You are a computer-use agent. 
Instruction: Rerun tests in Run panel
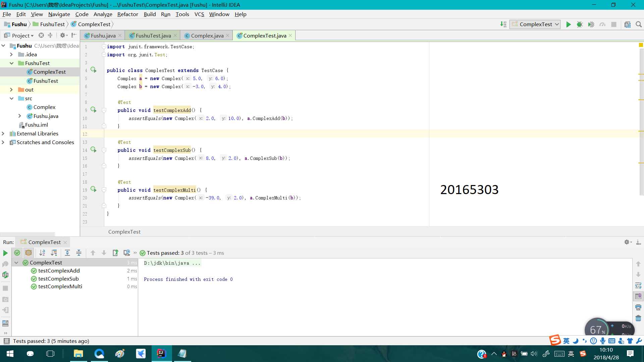pos(5,253)
